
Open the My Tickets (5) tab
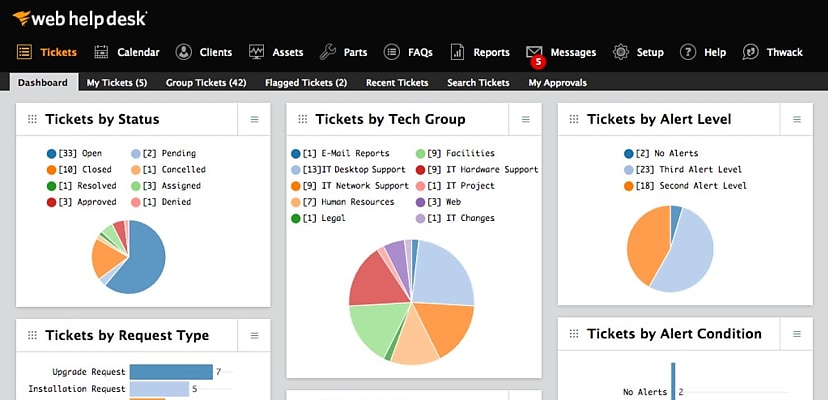117,82
